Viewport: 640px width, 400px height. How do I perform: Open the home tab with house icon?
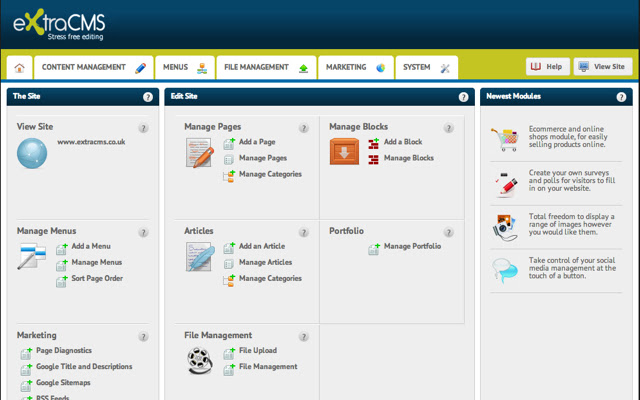coord(19,67)
